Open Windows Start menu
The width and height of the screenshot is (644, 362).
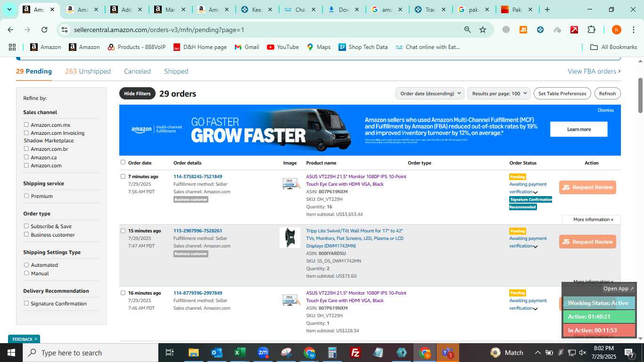point(11,353)
